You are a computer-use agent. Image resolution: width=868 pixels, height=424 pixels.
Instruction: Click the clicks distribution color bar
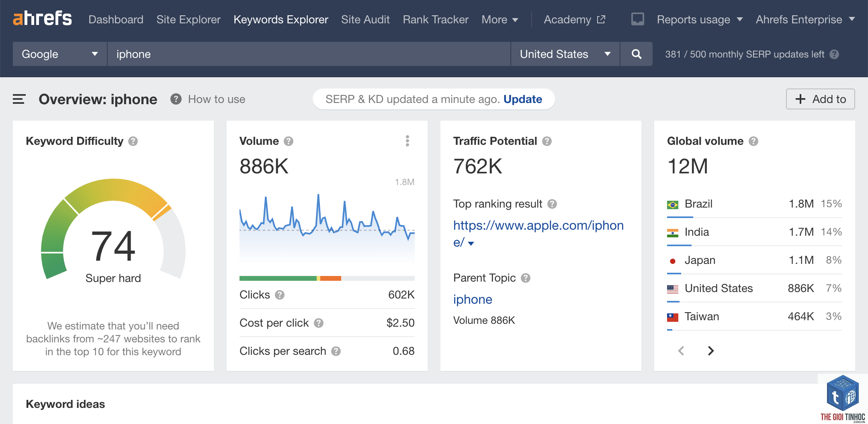(x=327, y=278)
